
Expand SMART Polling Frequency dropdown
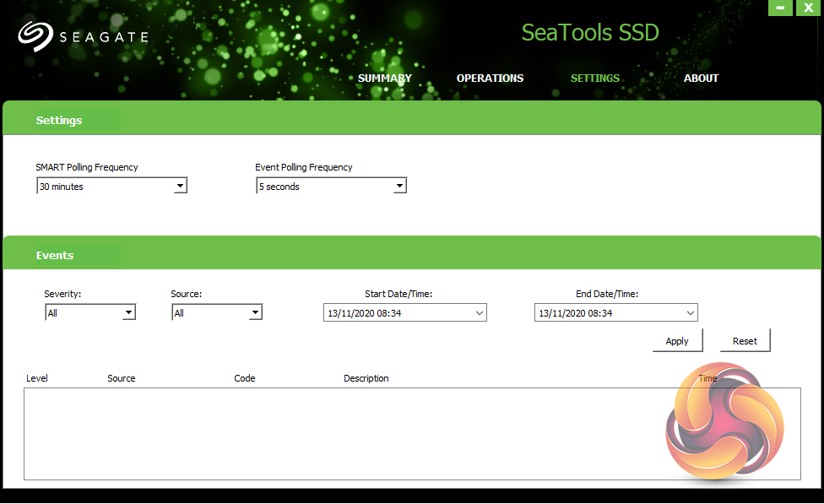tap(180, 187)
